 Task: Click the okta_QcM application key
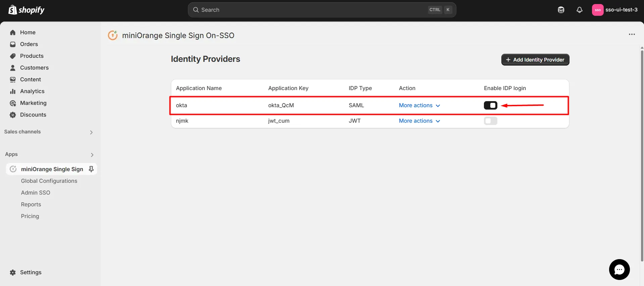tap(281, 106)
